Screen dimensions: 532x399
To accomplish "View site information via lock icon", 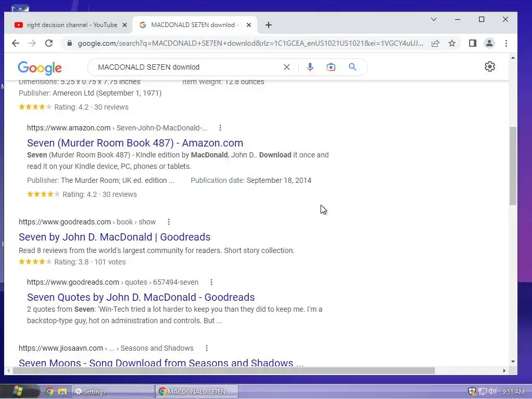I will click(x=70, y=43).
